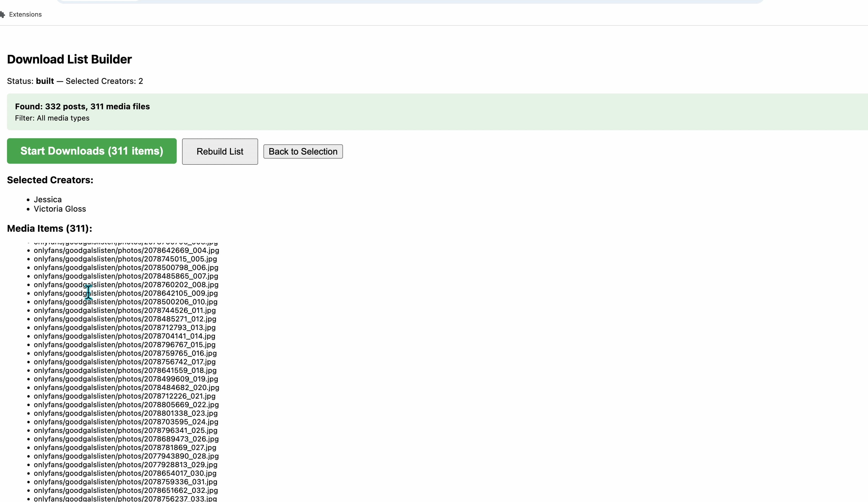Click the Filter: All media types text
Screen dimensions: 868x502
pyautogui.click(x=52, y=118)
